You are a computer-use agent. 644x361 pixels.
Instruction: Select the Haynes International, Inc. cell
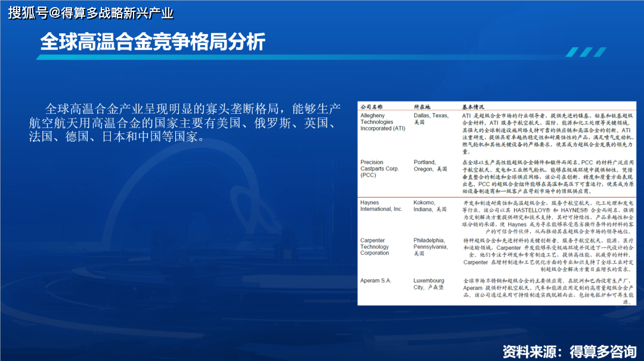point(381,206)
